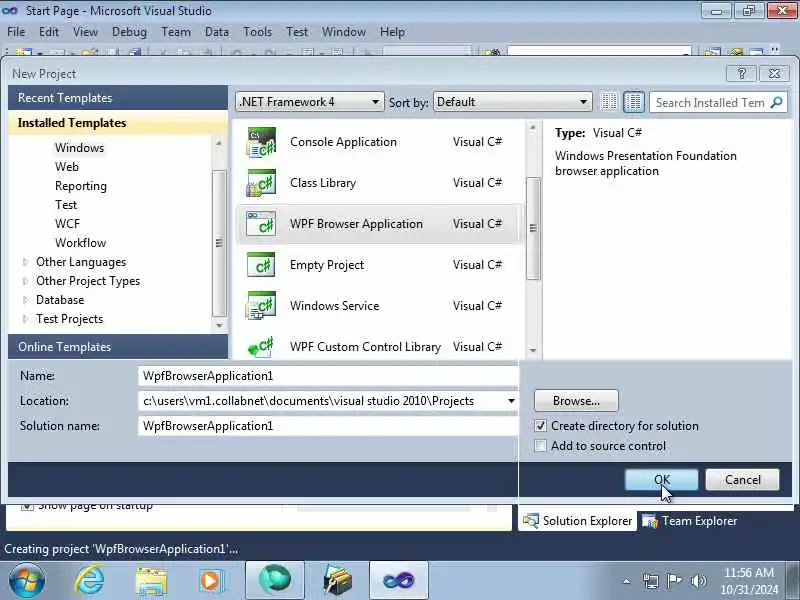
Task: Switch template list to small icons view
Action: pos(609,102)
